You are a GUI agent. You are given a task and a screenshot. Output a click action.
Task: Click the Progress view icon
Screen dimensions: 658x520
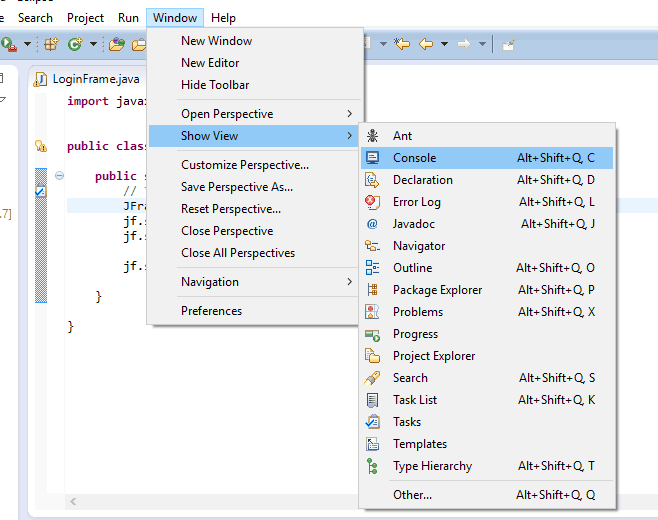372,334
